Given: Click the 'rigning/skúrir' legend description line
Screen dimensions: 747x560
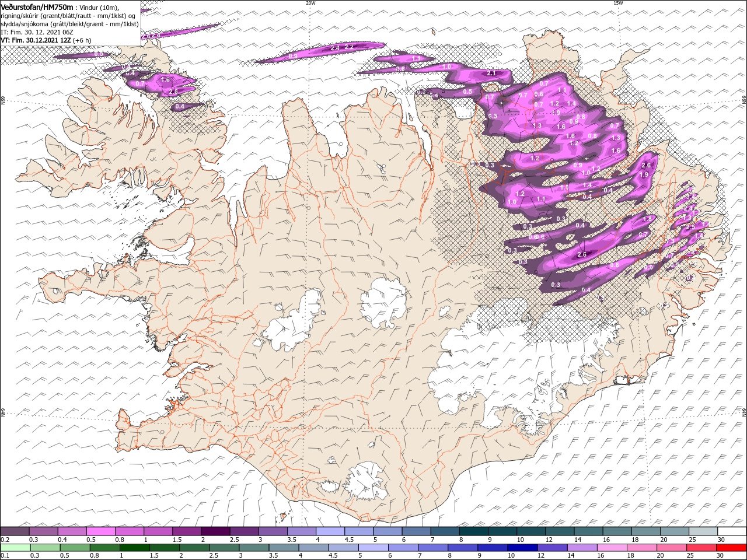Looking at the screenshot, I should 69,16.
